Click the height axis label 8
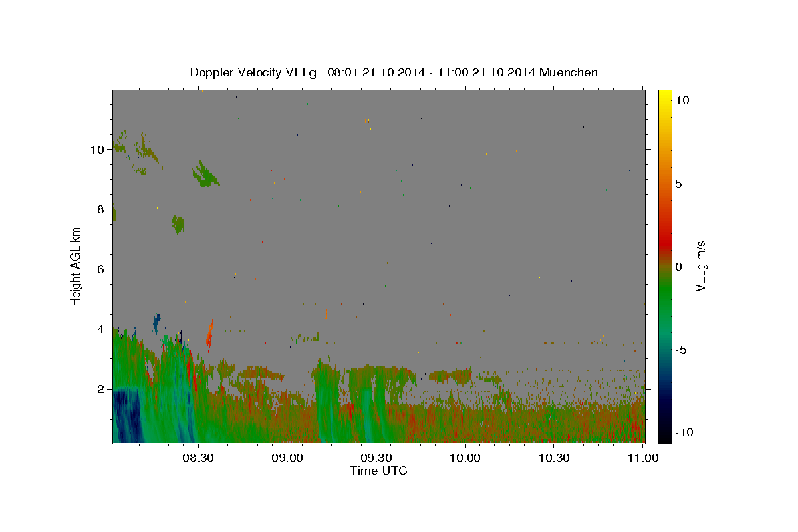Screen dimensions: 798x532 click(x=102, y=209)
